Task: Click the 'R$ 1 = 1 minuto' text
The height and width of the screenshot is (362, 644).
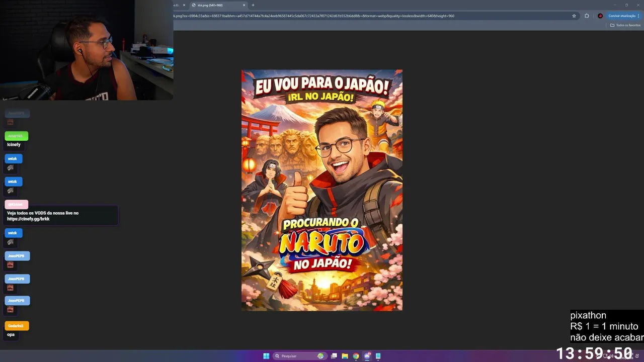Action: click(604, 326)
